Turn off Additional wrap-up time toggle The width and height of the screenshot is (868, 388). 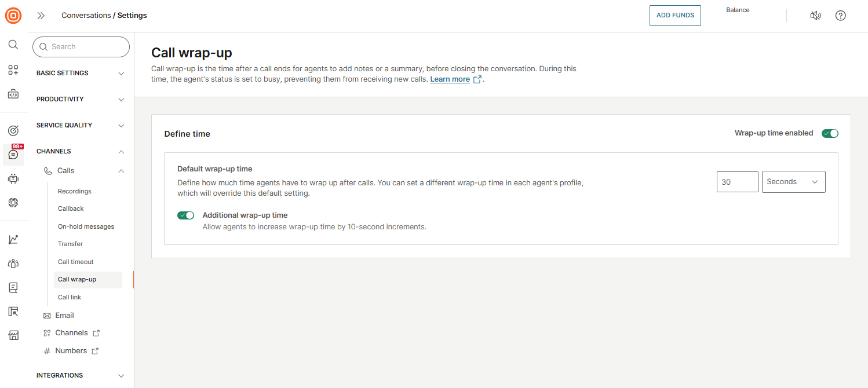[x=185, y=215]
